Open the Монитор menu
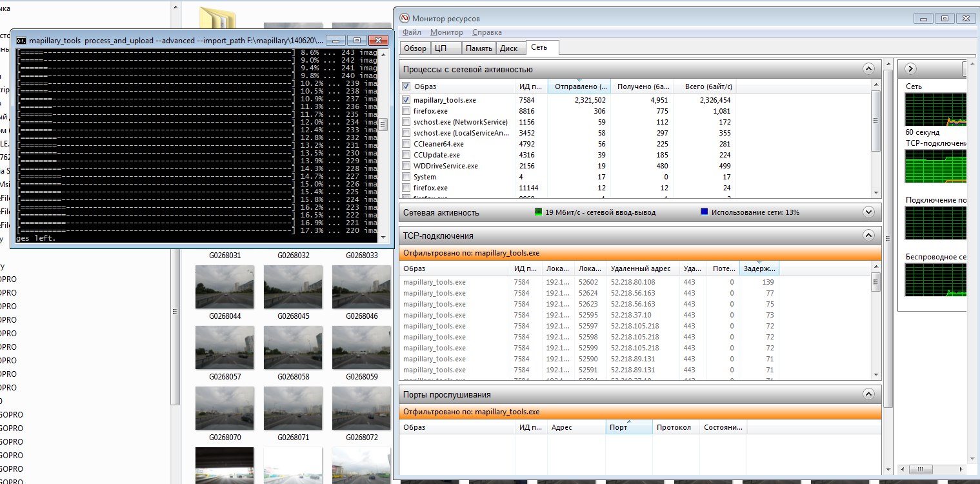This screenshot has height=484, width=980. pyautogui.click(x=446, y=32)
